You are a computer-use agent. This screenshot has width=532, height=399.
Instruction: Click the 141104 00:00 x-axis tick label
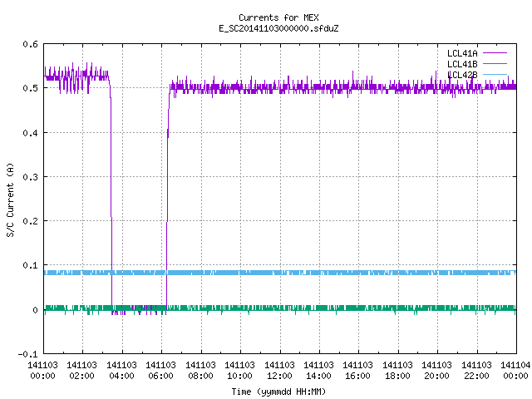(x=515, y=370)
